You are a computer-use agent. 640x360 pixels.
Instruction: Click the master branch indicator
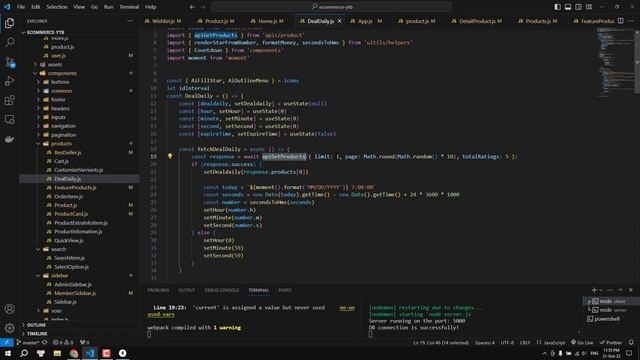click(28, 342)
